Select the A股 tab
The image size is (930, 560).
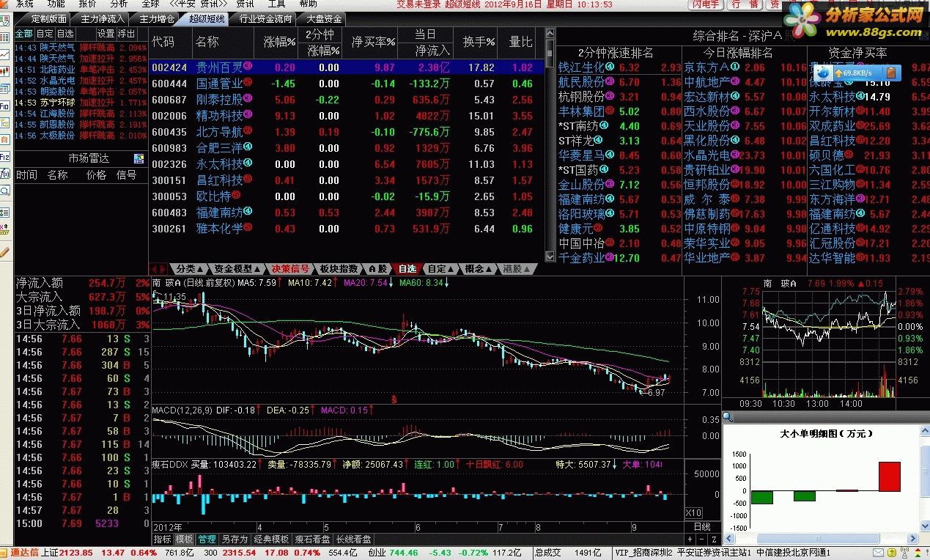click(x=377, y=268)
